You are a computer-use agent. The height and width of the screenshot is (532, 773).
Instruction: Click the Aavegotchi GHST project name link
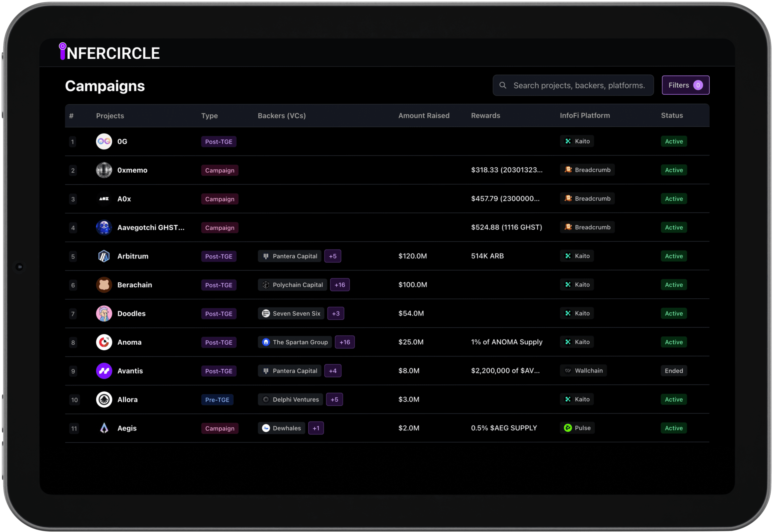pyautogui.click(x=151, y=227)
